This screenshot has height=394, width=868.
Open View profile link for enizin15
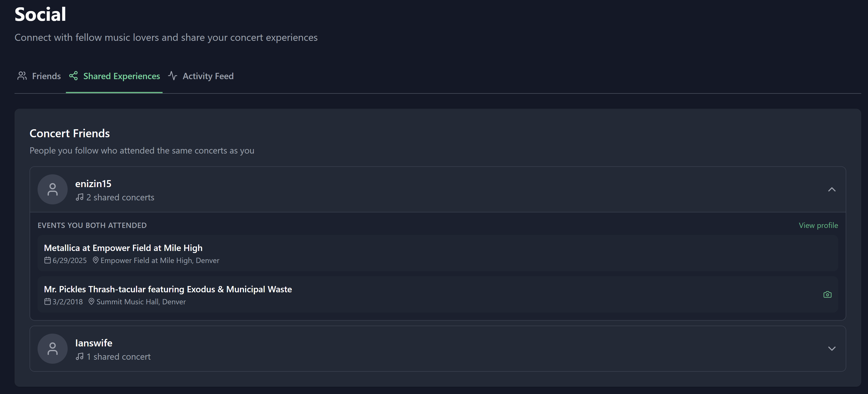[818, 225]
